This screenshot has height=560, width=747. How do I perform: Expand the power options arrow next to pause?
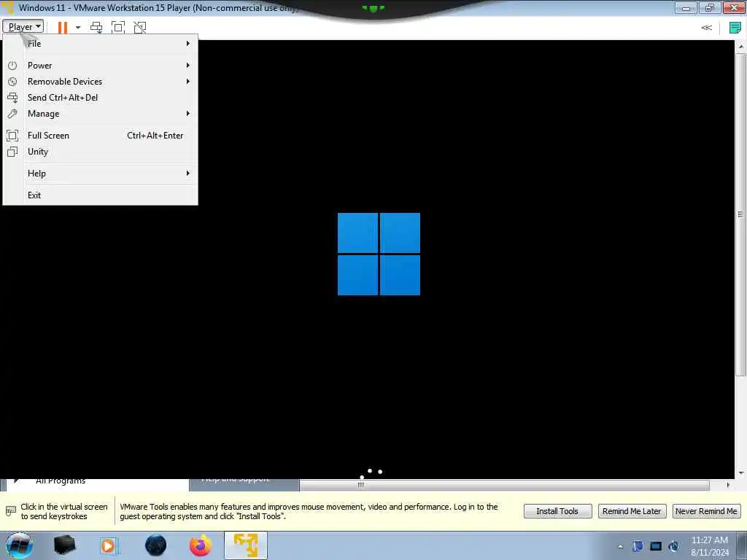[x=78, y=28]
